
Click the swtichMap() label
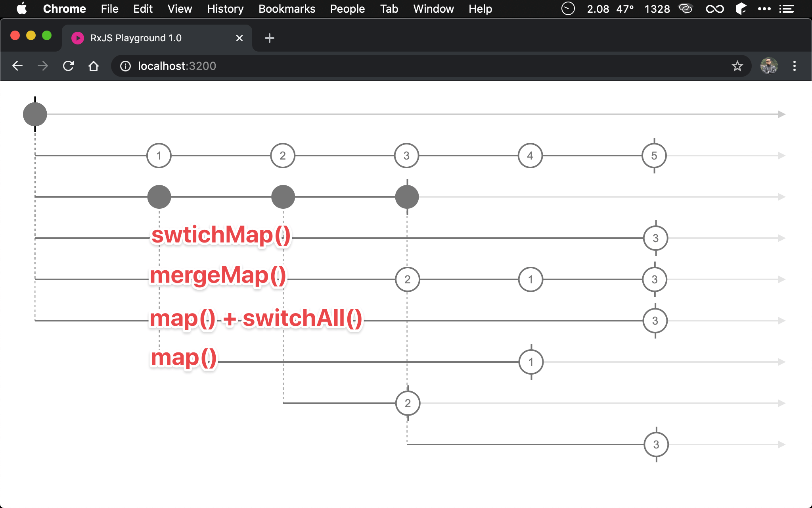(221, 235)
